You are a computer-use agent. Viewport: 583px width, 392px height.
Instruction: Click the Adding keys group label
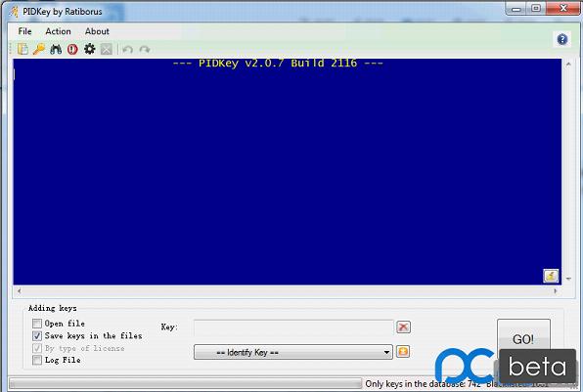click(x=53, y=308)
